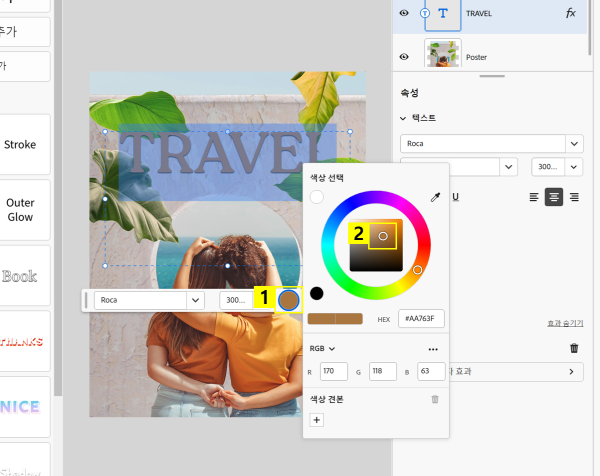
Task: Click the TRAVEL text on canvas
Action: 221,154
